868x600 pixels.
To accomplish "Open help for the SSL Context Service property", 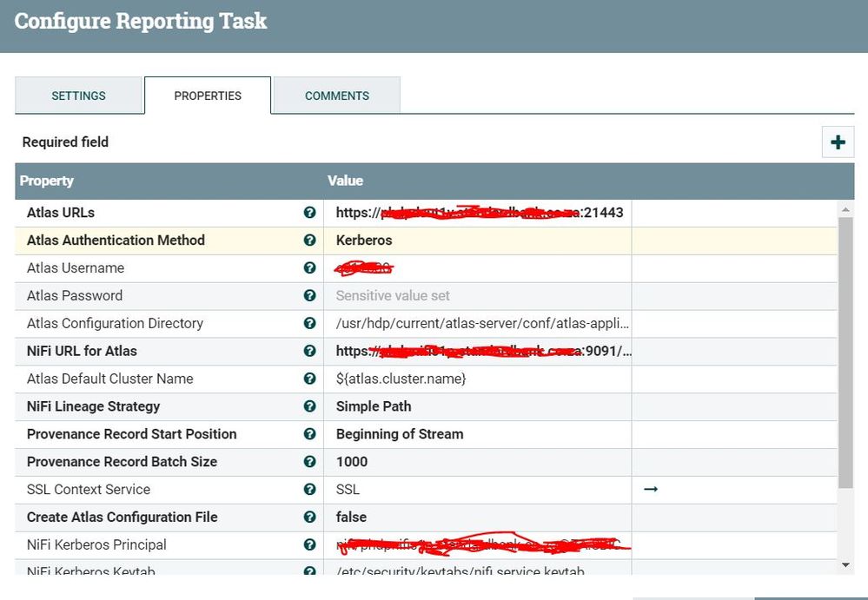I will click(x=310, y=489).
